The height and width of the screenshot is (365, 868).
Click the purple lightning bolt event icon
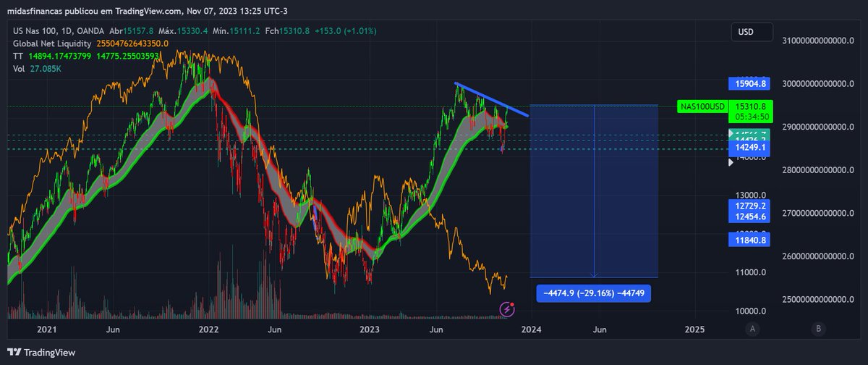pos(508,309)
